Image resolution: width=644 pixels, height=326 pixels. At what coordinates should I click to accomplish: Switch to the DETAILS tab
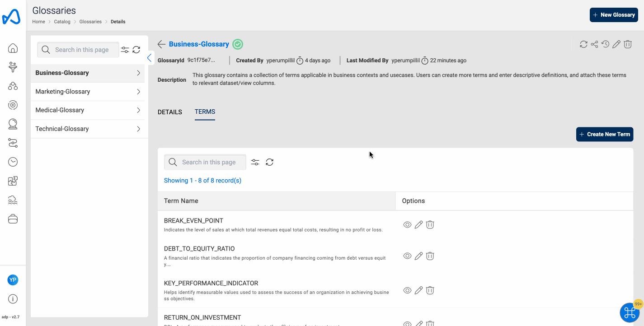click(170, 112)
